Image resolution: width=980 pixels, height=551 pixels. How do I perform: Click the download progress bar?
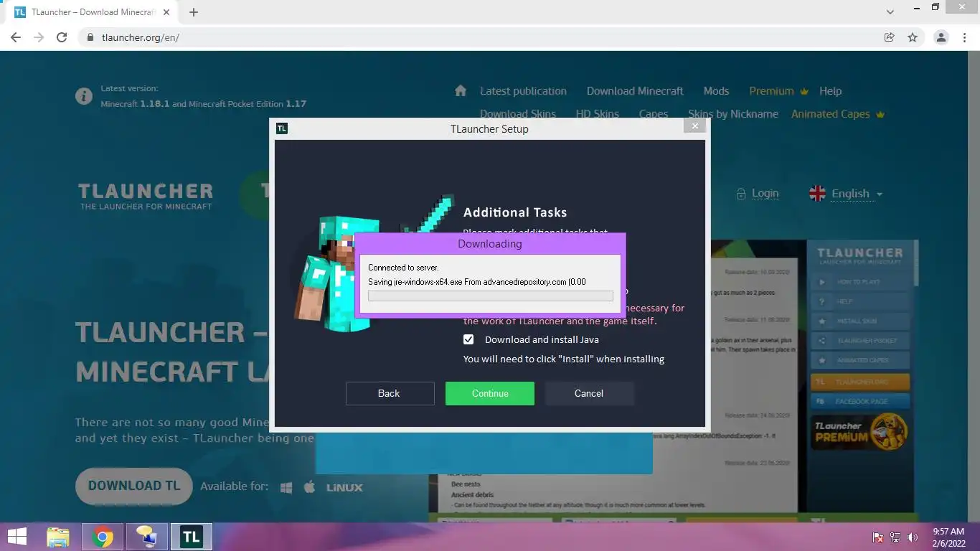point(491,296)
